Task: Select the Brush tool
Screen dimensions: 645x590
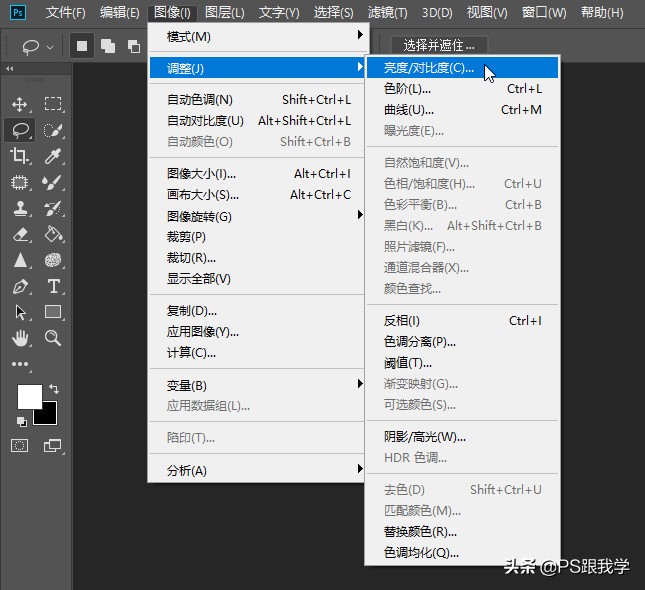Action: click(53, 182)
